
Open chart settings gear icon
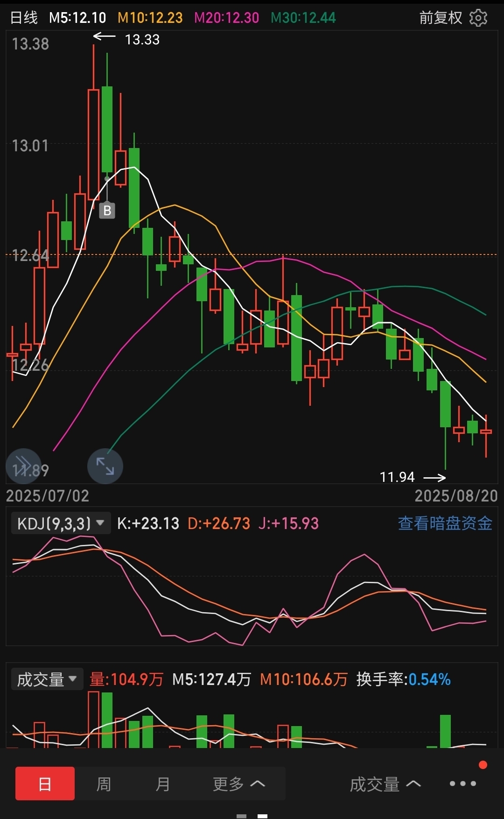pyautogui.click(x=478, y=18)
